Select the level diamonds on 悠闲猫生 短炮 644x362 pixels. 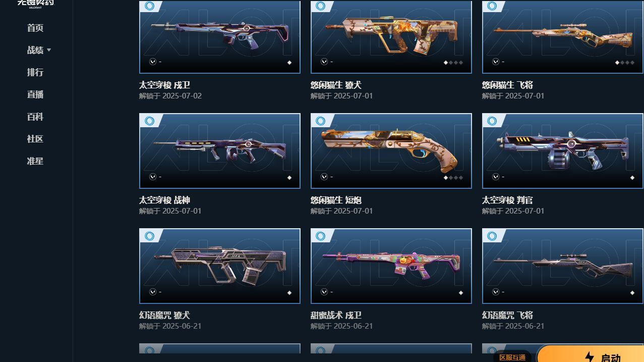[x=453, y=178]
